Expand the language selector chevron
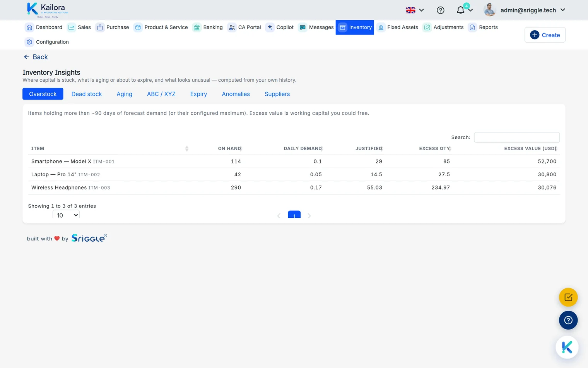588x368 pixels. (x=422, y=10)
